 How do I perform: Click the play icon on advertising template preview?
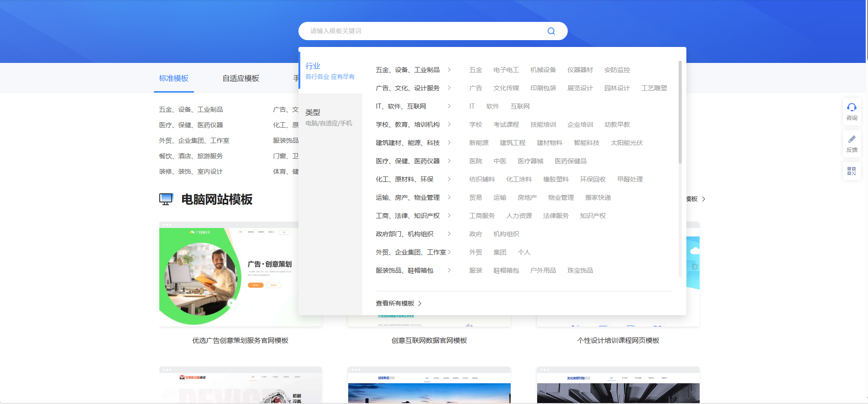(x=231, y=302)
